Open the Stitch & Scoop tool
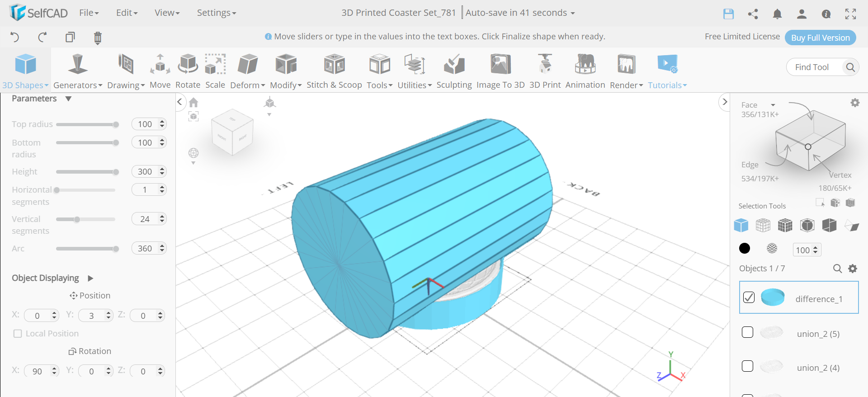This screenshot has height=397, width=868. point(334,71)
